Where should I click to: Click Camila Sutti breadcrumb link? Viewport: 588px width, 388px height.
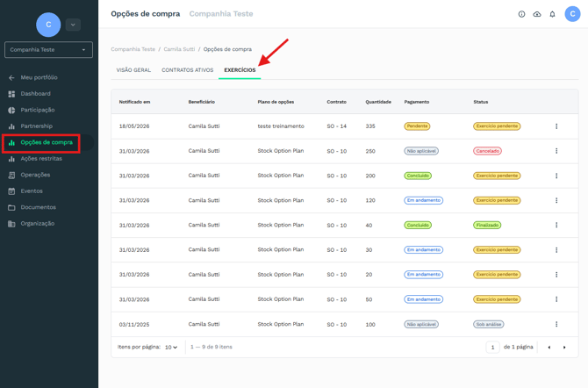tap(179, 49)
